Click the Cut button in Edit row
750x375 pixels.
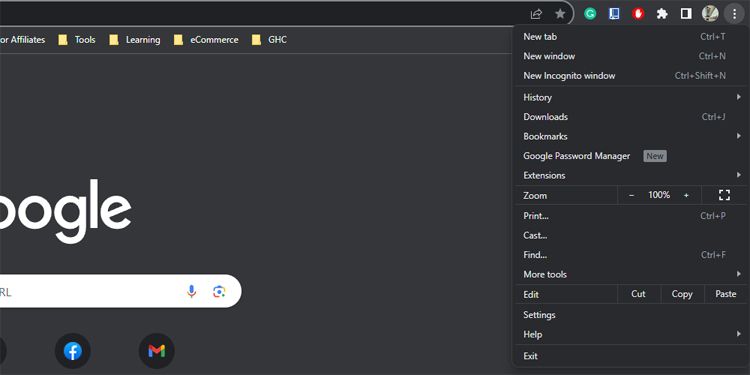click(639, 294)
